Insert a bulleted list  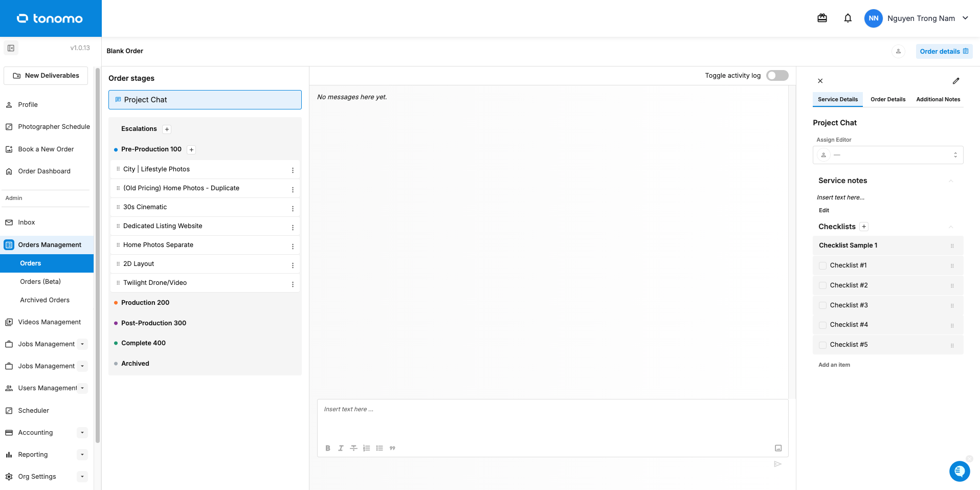(380, 448)
